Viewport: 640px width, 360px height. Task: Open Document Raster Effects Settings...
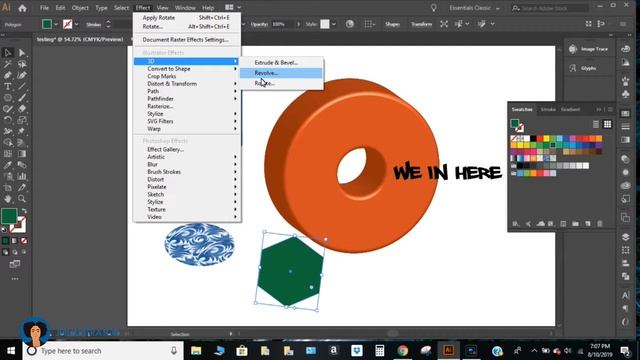(187, 40)
